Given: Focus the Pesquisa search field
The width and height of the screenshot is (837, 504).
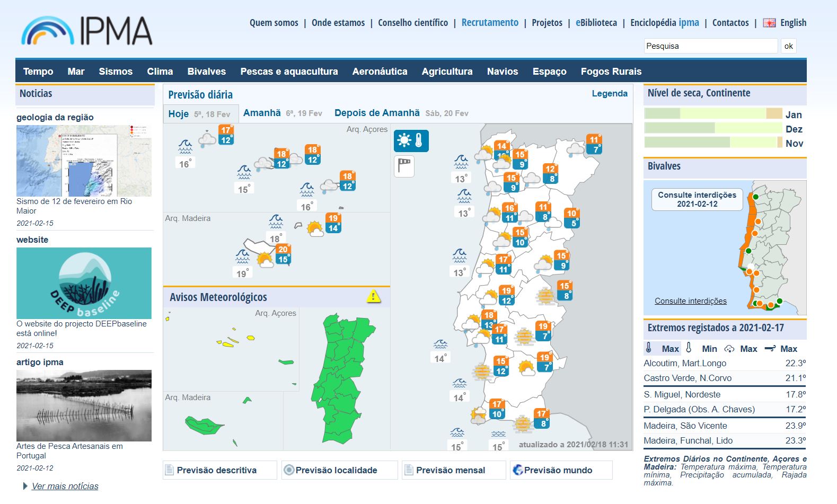Looking at the screenshot, I should (710, 46).
